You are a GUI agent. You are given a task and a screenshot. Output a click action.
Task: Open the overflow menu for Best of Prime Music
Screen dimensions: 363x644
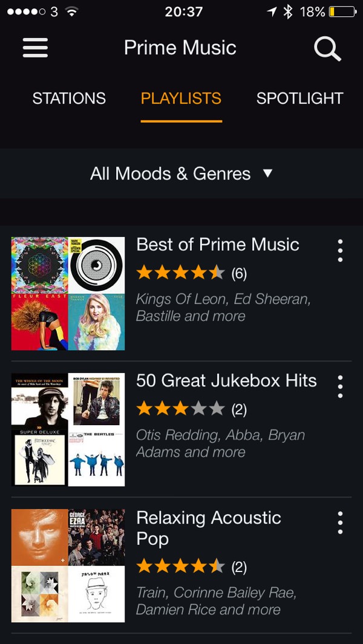tap(340, 250)
